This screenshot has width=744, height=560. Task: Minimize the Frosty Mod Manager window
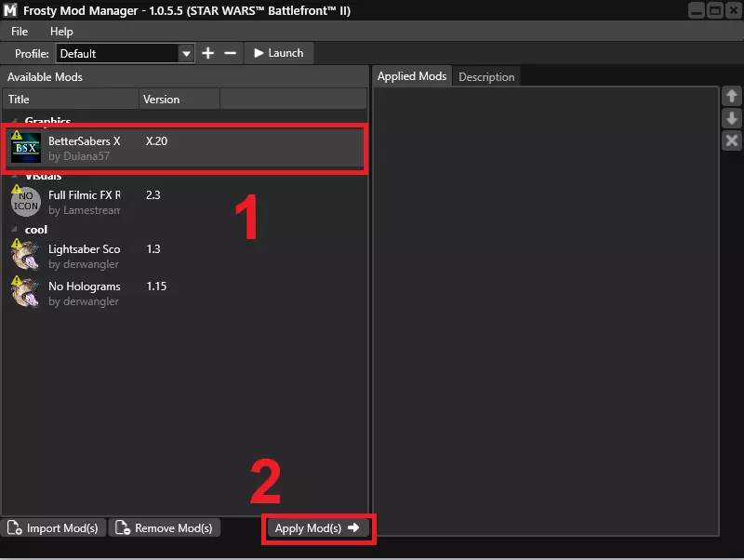pyautogui.click(x=697, y=10)
